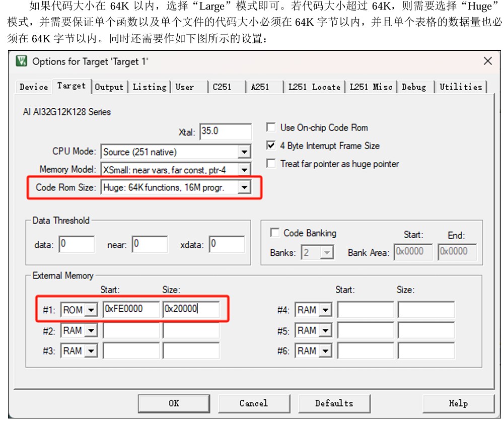504x421 pixels.
Task: Switch to the Device tab
Action: tap(34, 87)
